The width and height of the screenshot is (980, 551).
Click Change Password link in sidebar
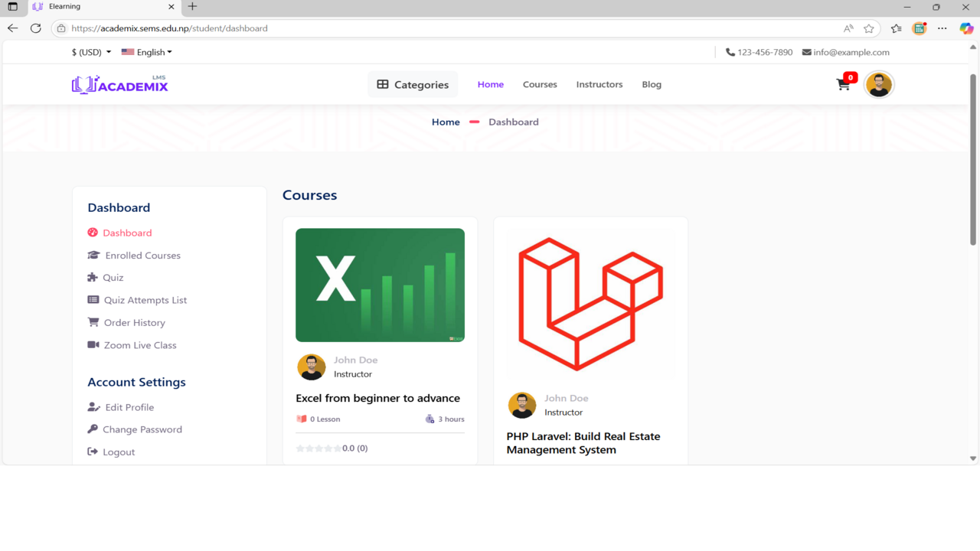142,430
